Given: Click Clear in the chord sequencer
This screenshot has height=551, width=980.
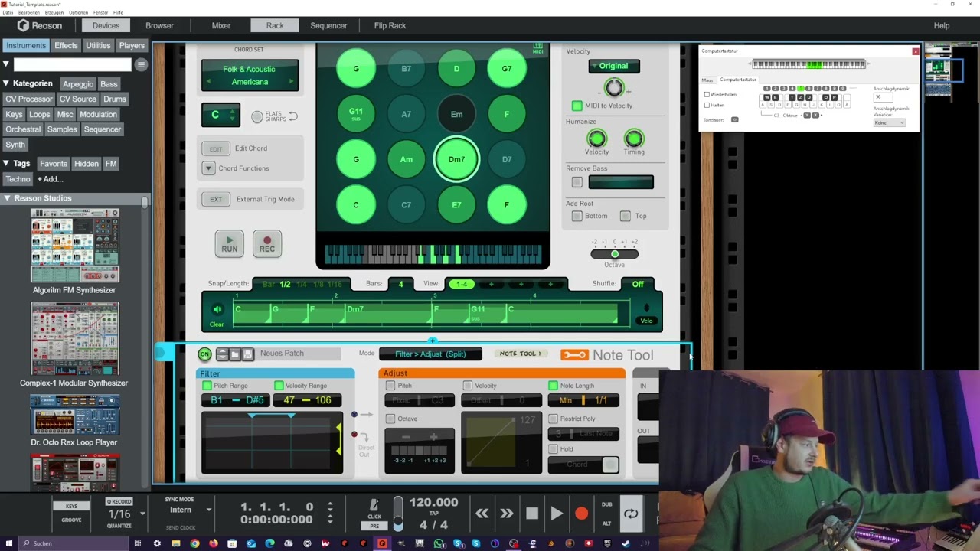Looking at the screenshot, I should pyautogui.click(x=217, y=324).
